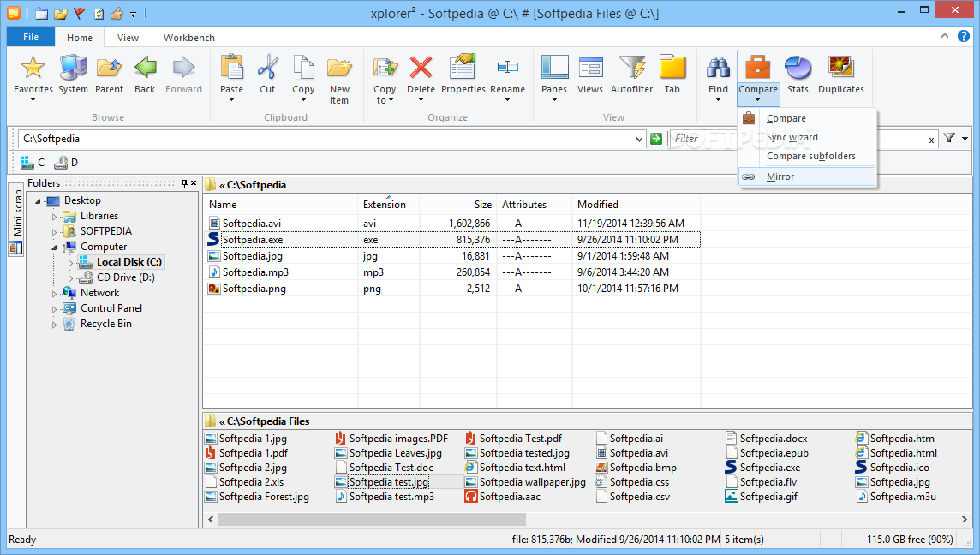Open Copy to command

[x=385, y=80]
